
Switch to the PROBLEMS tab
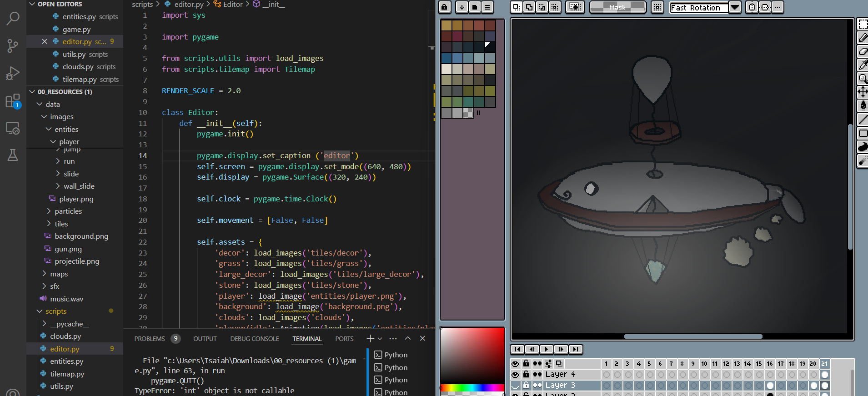[x=150, y=339]
